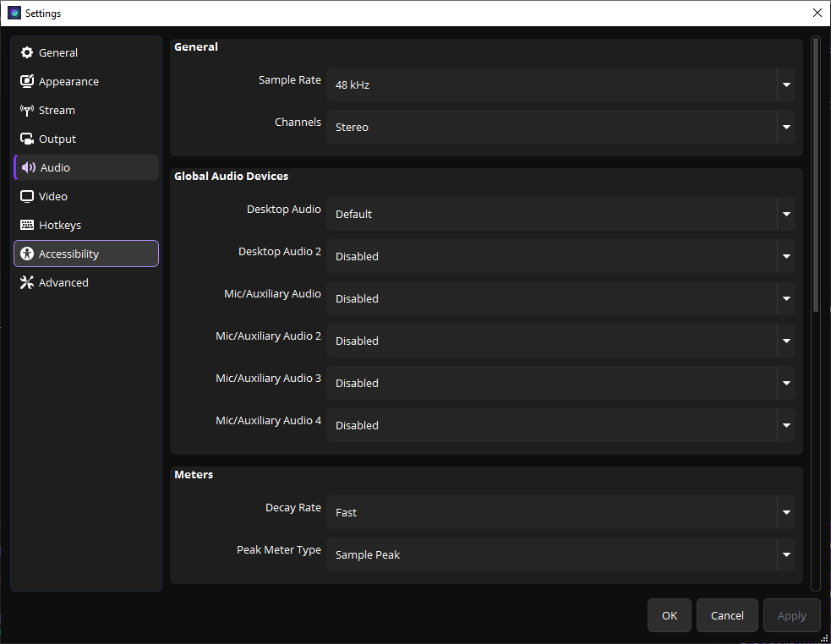
Task: Open the Sample Rate dropdown
Action: tap(560, 85)
